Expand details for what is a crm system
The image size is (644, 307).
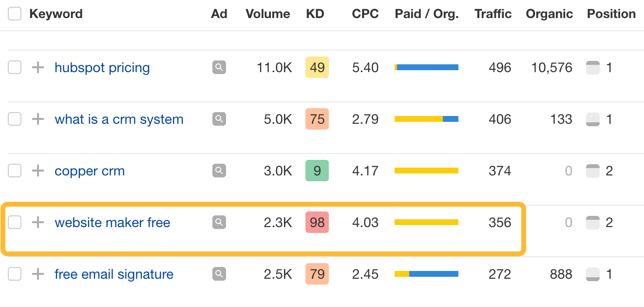[x=38, y=119]
